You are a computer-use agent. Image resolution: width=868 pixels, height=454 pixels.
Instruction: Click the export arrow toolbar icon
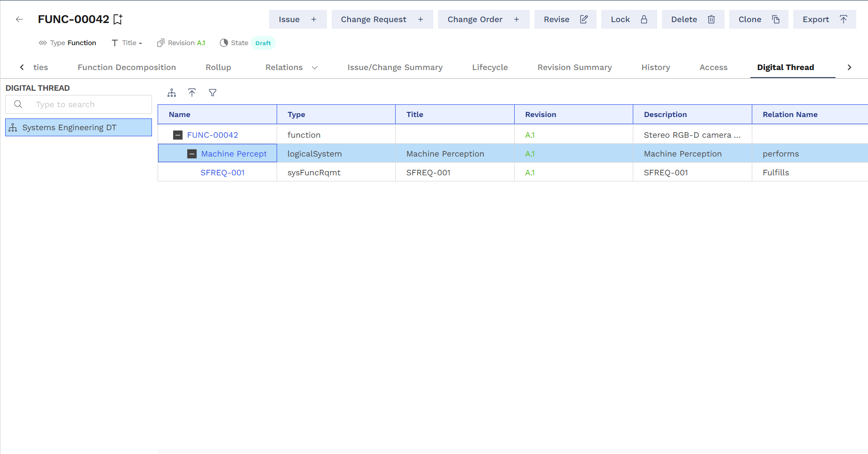[x=192, y=93]
